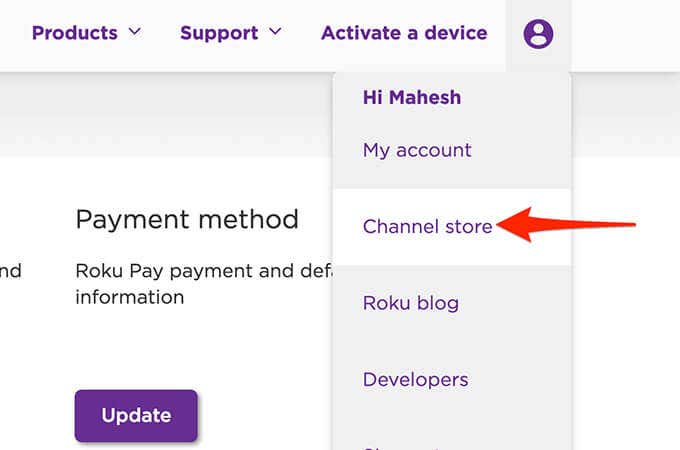Choose Developers in the account menu

point(415,380)
